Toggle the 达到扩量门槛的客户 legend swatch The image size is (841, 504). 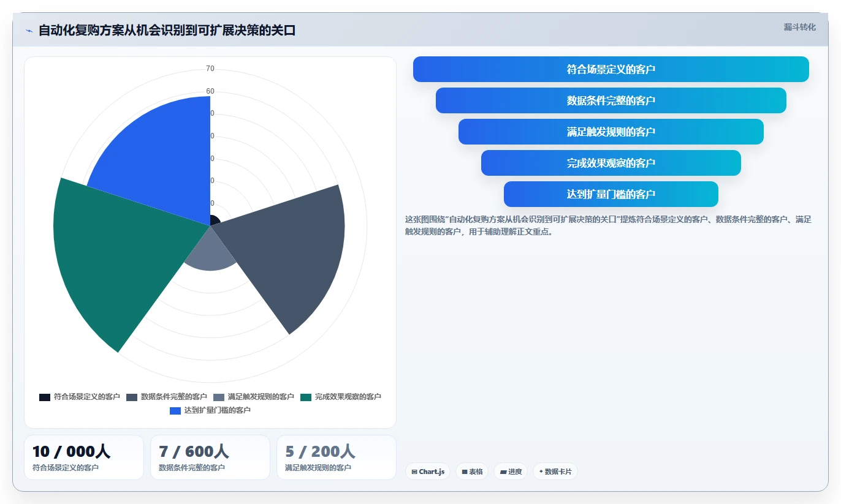175,410
